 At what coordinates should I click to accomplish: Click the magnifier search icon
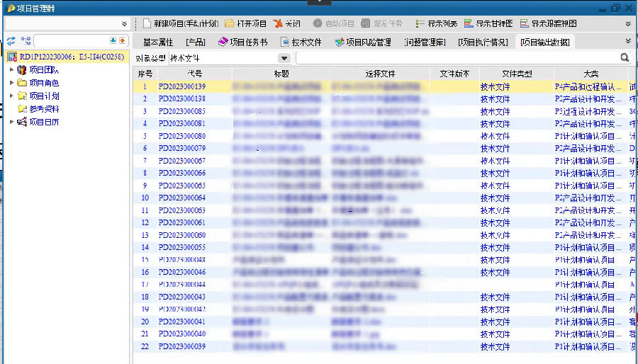pyautogui.click(x=625, y=57)
